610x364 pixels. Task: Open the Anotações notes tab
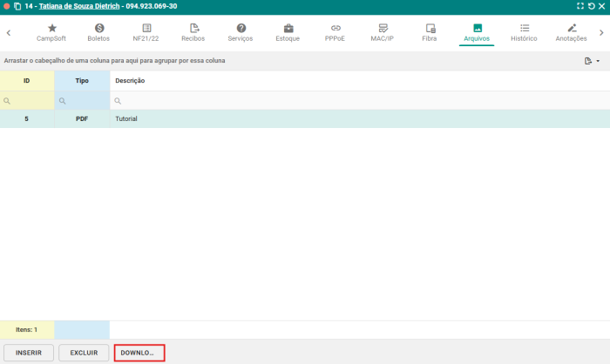click(x=572, y=32)
